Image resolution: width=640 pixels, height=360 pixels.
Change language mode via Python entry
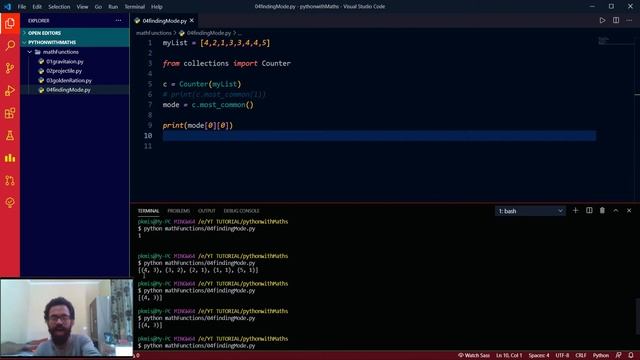tap(600, 356)
